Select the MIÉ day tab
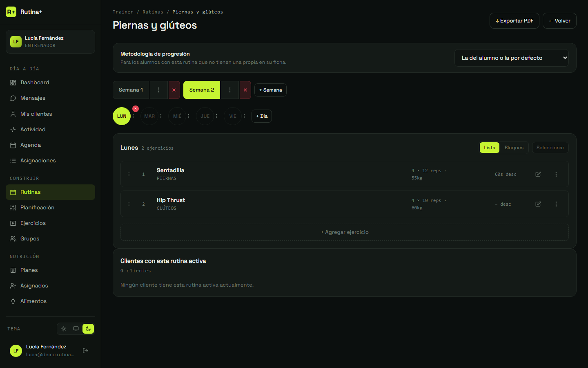 pos(177,116)
